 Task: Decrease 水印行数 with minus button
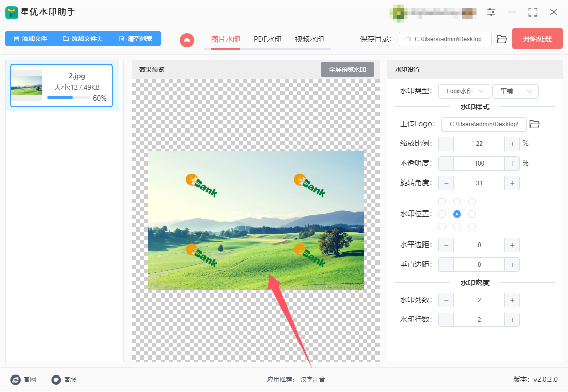446,320
